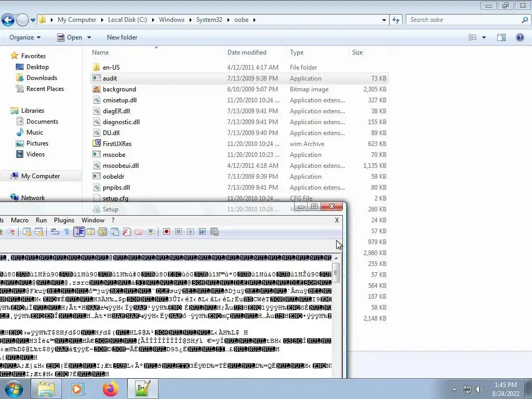Image resolution: width=532 pixels, height=399 pixels.
Task: Open Folder as Workspace icon
Action: [x=138, y=232]
